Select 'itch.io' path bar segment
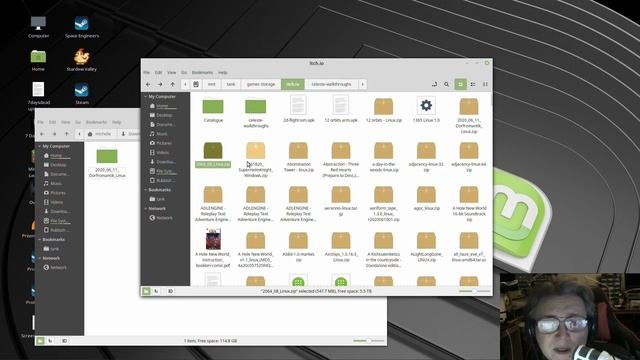The height and width of the screenshot is (360, 640). pyautogui.click(x=293, y=84)
